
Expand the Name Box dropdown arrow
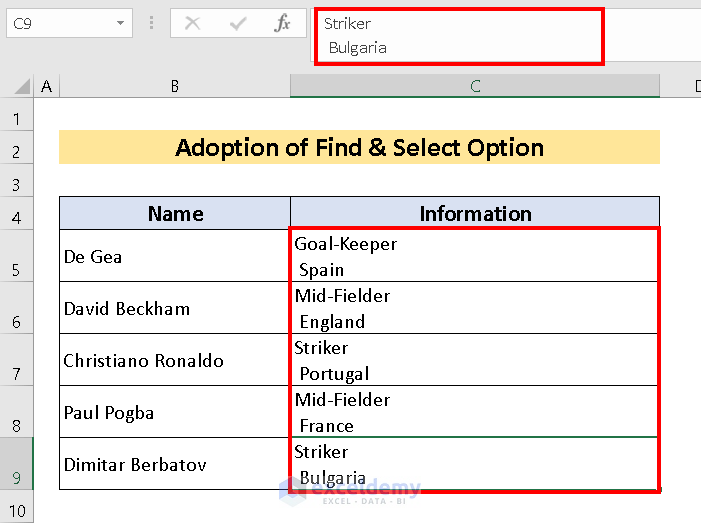pos(121,23)
